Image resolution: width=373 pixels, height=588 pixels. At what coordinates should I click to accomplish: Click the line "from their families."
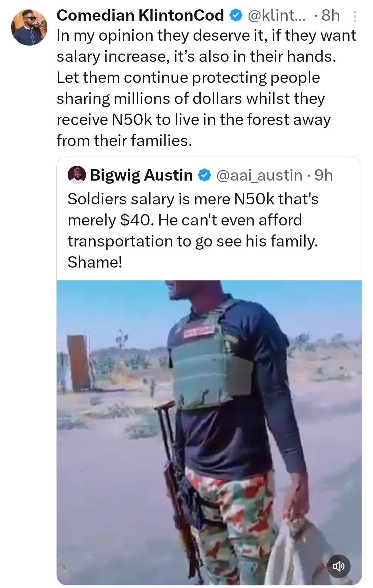pyautogui.click(x=124, y=141)
